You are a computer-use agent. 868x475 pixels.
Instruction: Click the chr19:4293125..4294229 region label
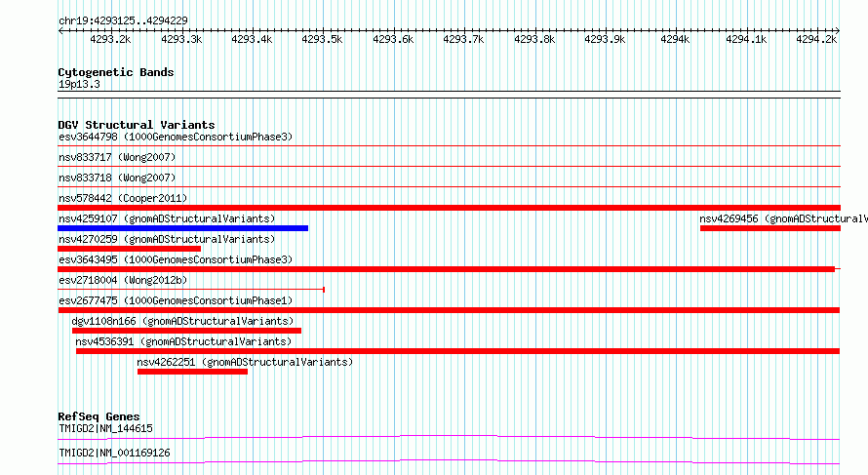123,20
